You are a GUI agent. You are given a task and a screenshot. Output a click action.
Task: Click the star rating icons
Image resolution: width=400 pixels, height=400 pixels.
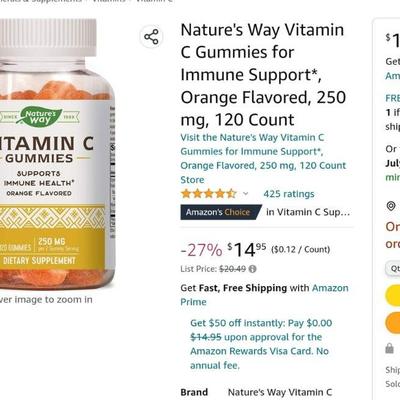[x=209, y=194]
